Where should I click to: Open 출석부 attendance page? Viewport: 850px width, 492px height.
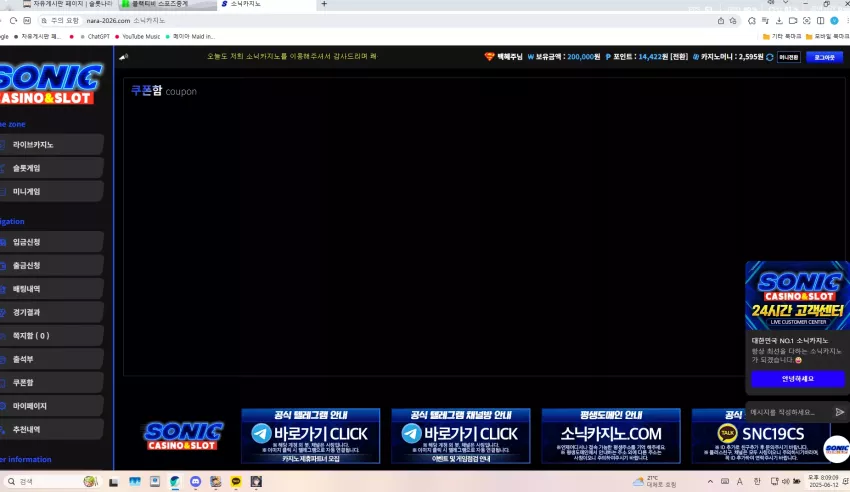(x=51, y=359)
